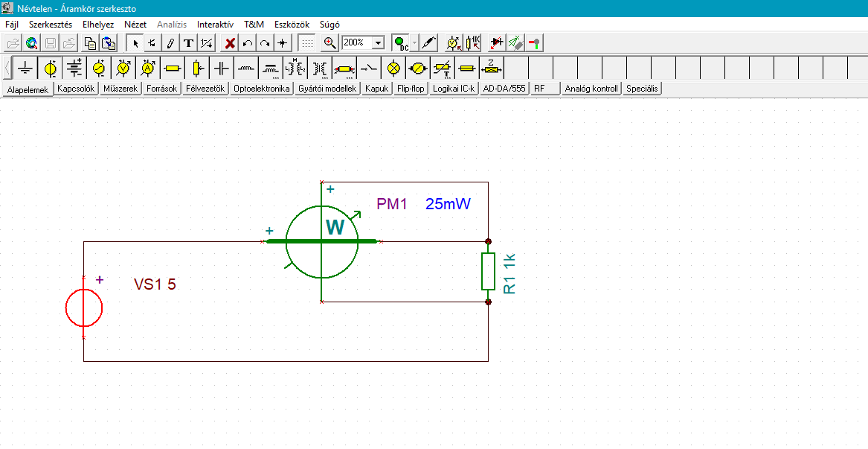The width and height of the screenshot is (868, 449).
Task: Open the Műszerek component tab
Action: click(x=120, y=89)
